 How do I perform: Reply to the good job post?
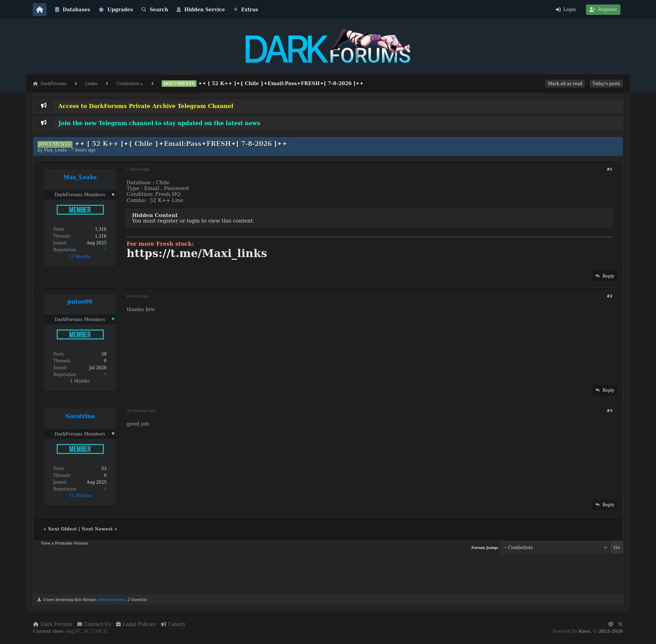point(605,505)
